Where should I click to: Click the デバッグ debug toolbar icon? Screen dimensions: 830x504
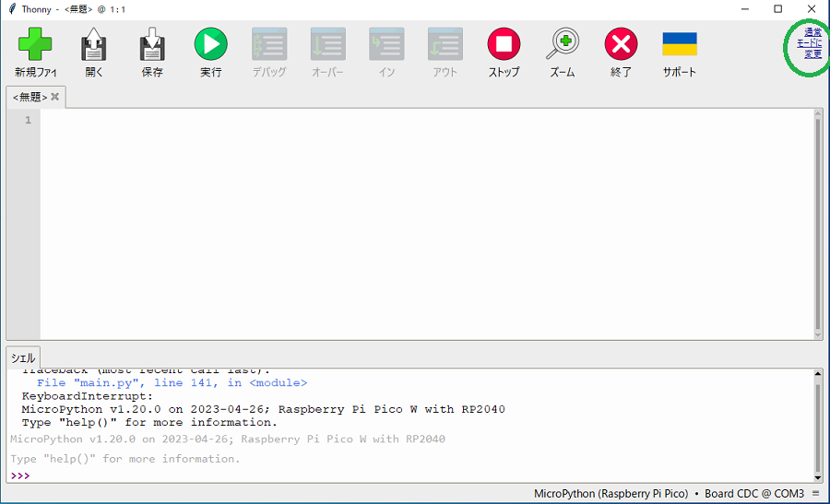tap(269, 44)
